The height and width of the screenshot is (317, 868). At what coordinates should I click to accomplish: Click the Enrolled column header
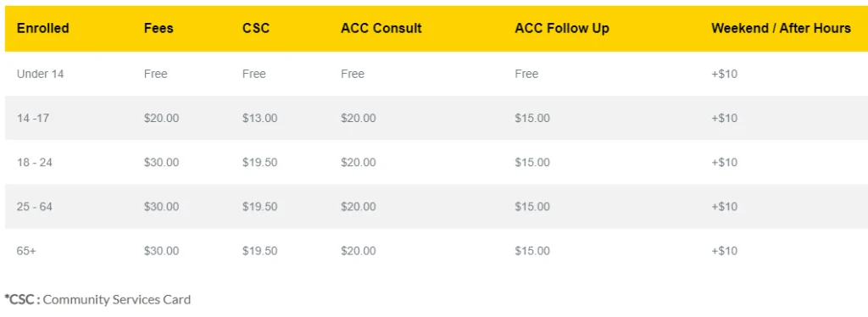(x=42, y=28)
